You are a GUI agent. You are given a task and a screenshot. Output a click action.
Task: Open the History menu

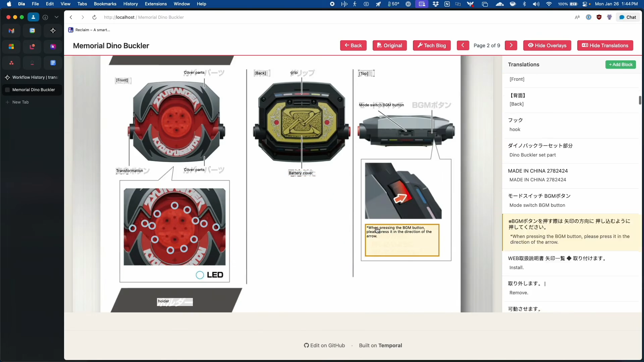coord(130,4)
